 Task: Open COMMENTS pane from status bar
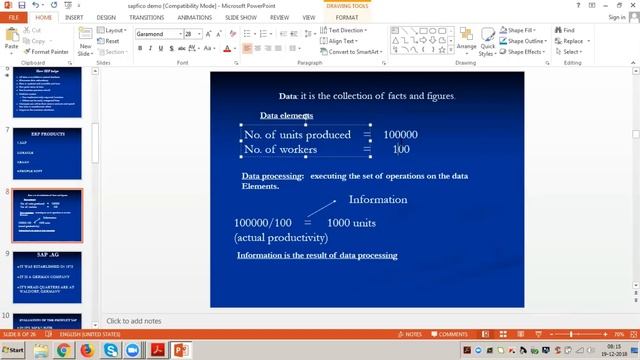(x=449, y=334)
